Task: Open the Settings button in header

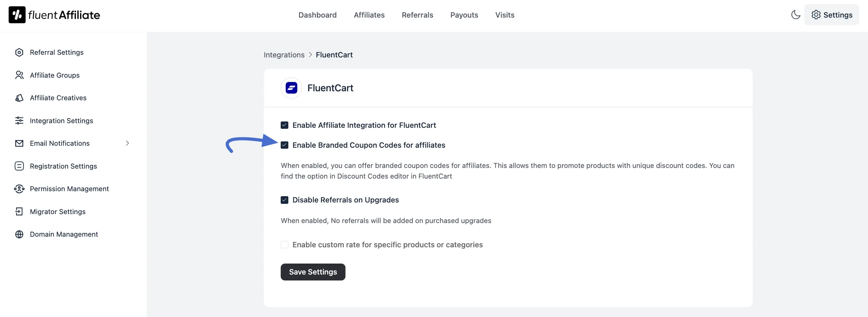Action: tap(831, 15)
